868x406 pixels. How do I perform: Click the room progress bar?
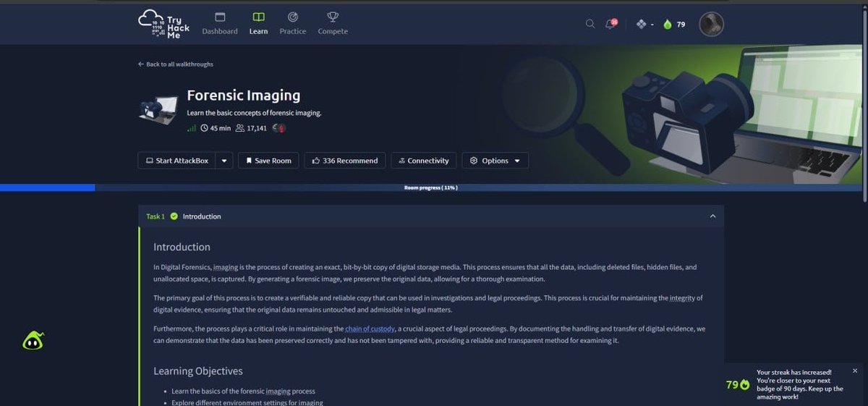tap(431, 187)
